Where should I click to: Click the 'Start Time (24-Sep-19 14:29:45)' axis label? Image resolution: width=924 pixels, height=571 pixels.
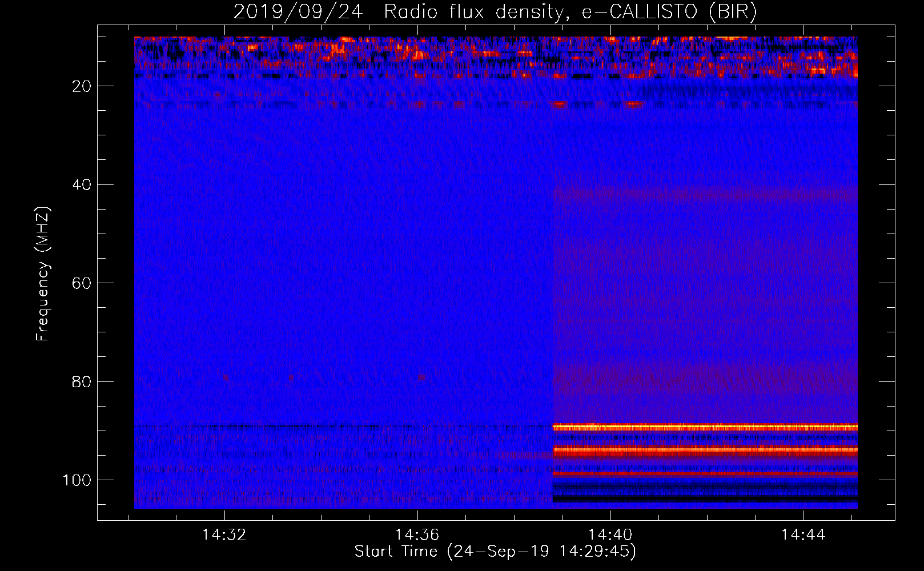(495, 552)
